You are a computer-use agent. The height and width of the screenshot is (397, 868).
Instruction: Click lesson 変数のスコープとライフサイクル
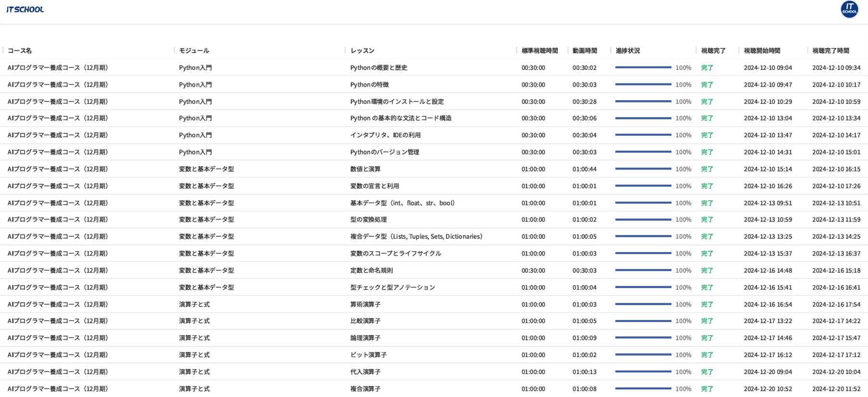pyautogui.click(x=396, y=254)
